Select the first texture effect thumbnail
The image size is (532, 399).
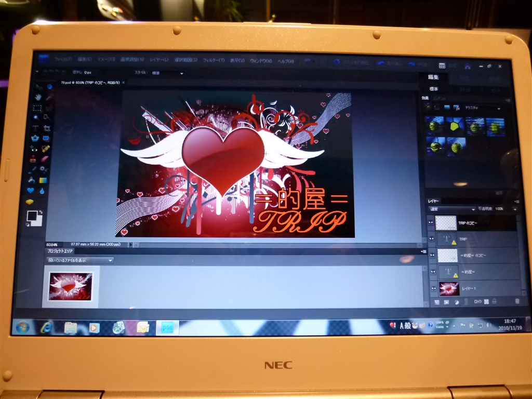(x=434, y=125)
